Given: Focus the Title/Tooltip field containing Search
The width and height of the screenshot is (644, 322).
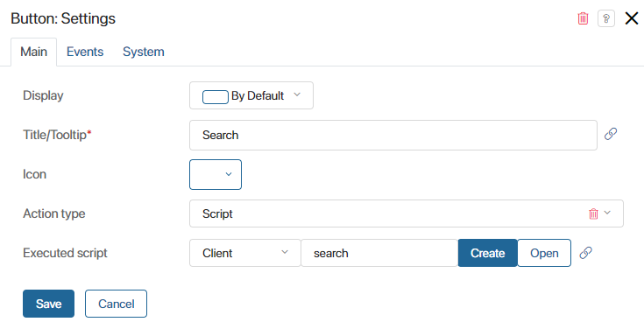Looking at the screenshot, I should (x=393, y=135).
